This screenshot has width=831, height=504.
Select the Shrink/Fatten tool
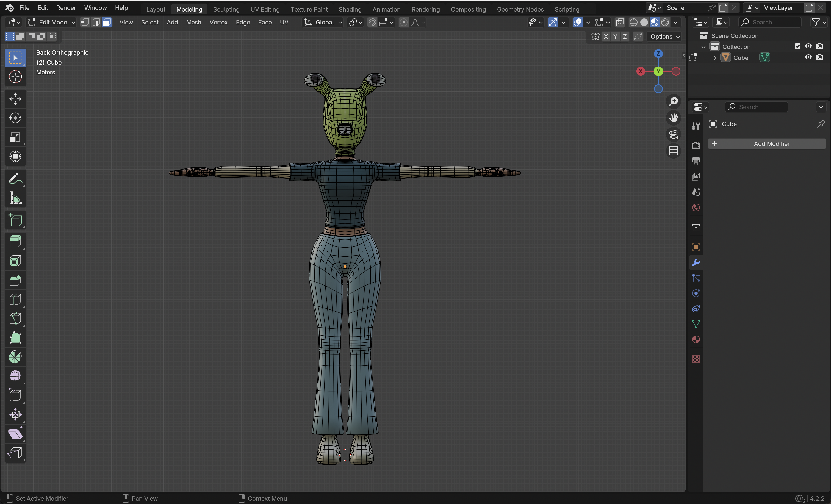click(x=15, y=414)
